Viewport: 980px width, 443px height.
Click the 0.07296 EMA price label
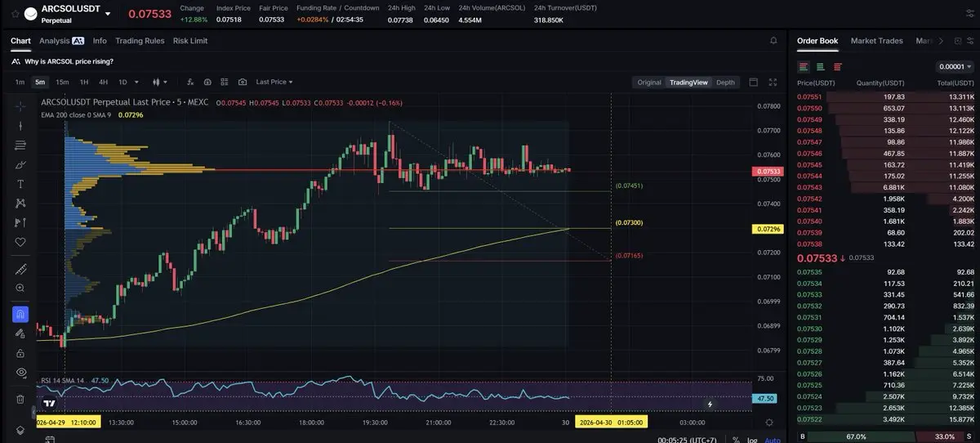pos(768,229)
